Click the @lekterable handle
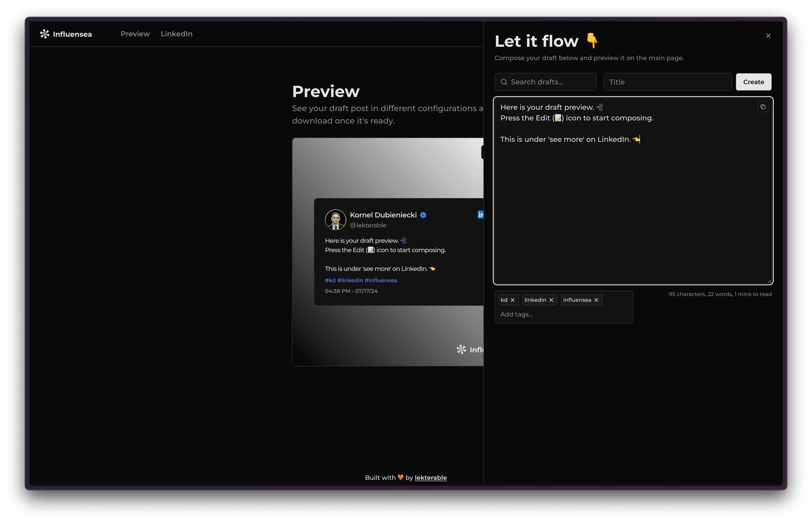812x523 pixels. [368, 225]
